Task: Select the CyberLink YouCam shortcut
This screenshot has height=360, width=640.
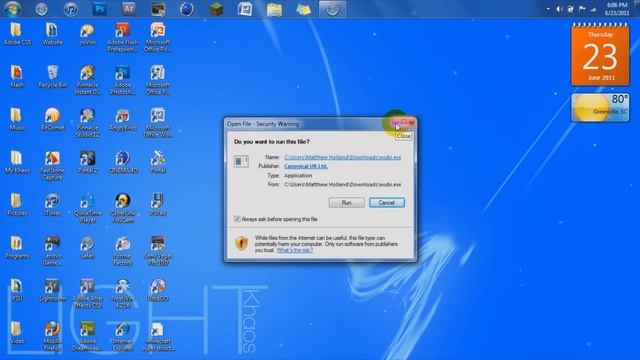Action: (x=122, y=208)
